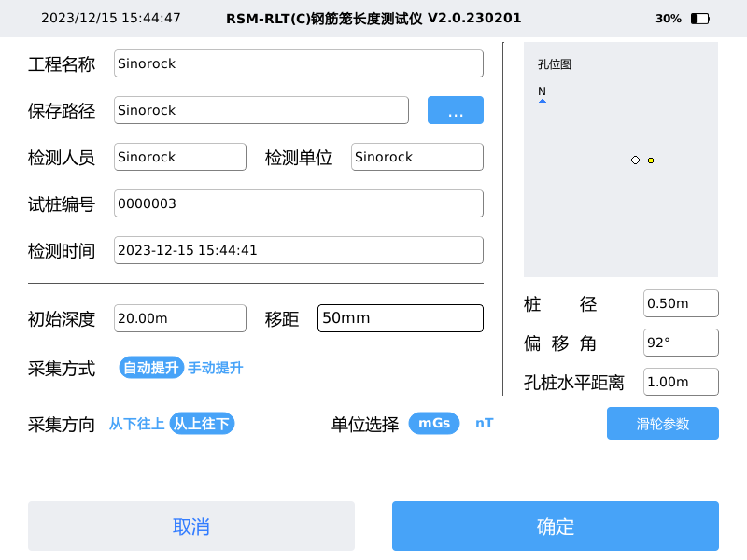This screenshot has width=747, height=560.
Task: Click the 保存路径 text field
Action: click(x=261, y=110)
